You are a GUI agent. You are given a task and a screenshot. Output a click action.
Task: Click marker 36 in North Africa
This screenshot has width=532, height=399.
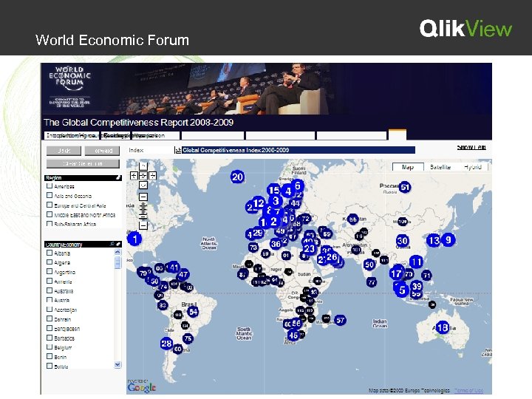276,244
